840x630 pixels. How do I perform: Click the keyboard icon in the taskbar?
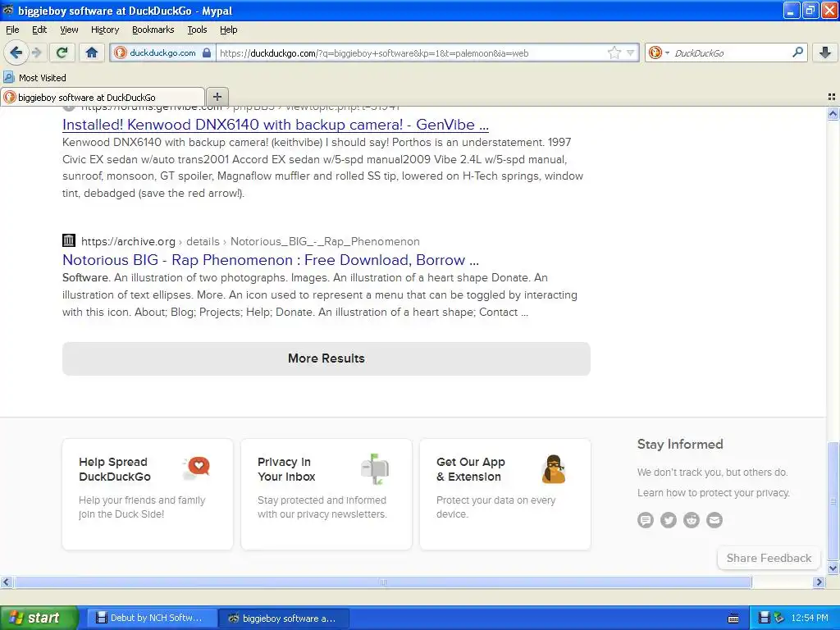click(733, 619)
